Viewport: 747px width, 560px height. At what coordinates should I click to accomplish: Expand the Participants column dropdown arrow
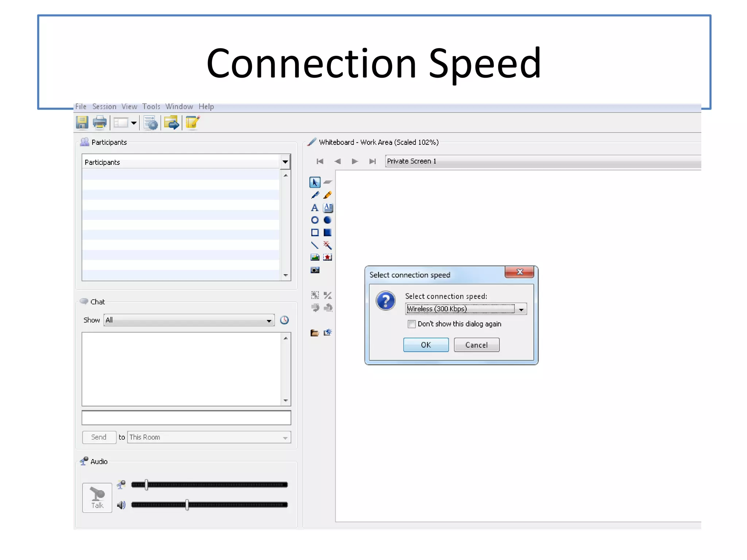pyautogui.click(x=285, y=162)
